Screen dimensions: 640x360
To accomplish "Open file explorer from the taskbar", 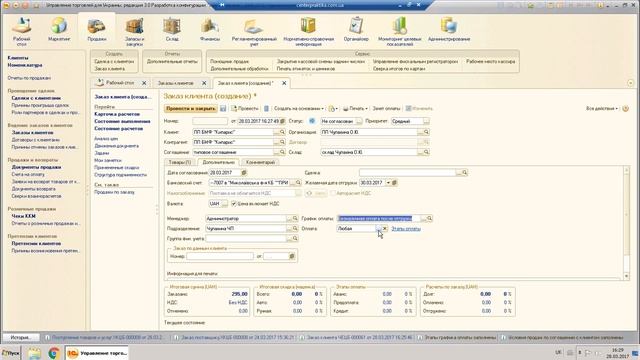I will pos(34,353).
